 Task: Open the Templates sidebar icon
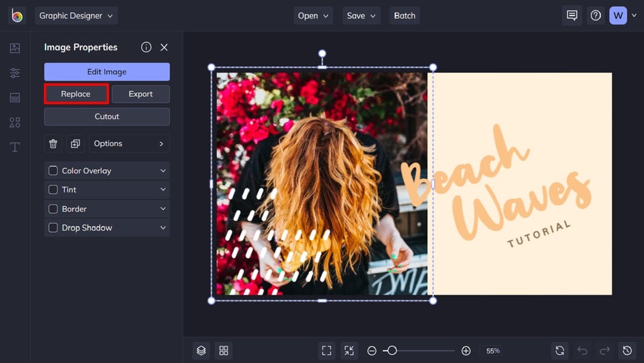(x=15, y=98)
